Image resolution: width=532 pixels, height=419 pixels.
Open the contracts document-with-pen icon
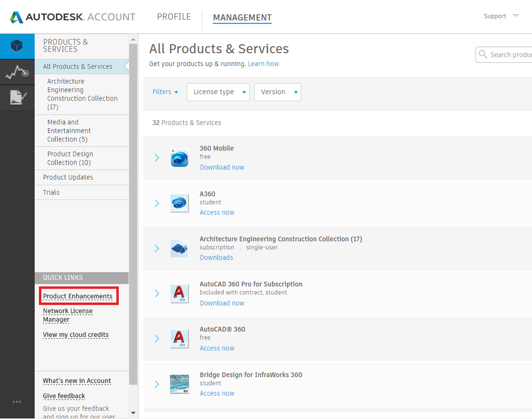click(x=18, y=97)
